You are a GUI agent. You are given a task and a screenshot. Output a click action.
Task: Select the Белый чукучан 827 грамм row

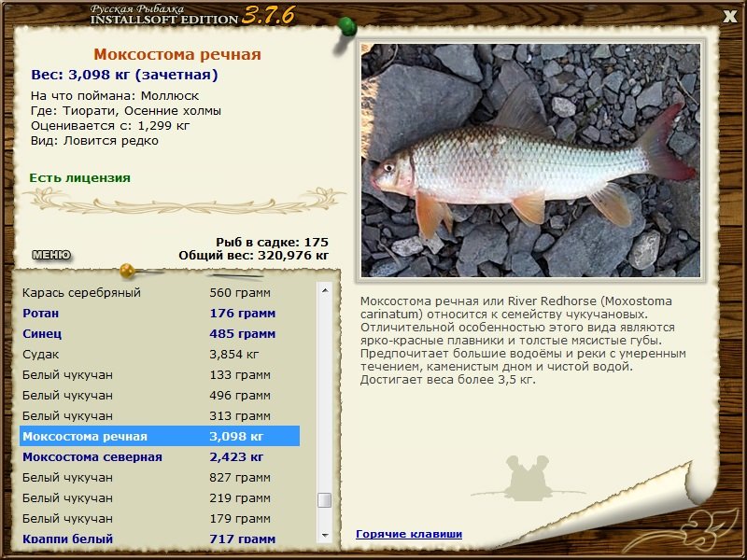pos(160,477)
